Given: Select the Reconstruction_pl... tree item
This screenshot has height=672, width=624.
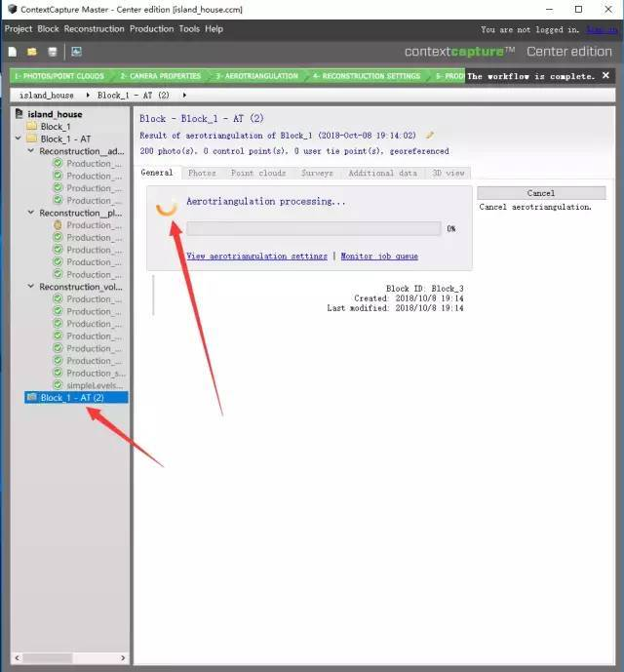Looking at the screenshot, I should [81, 213].
